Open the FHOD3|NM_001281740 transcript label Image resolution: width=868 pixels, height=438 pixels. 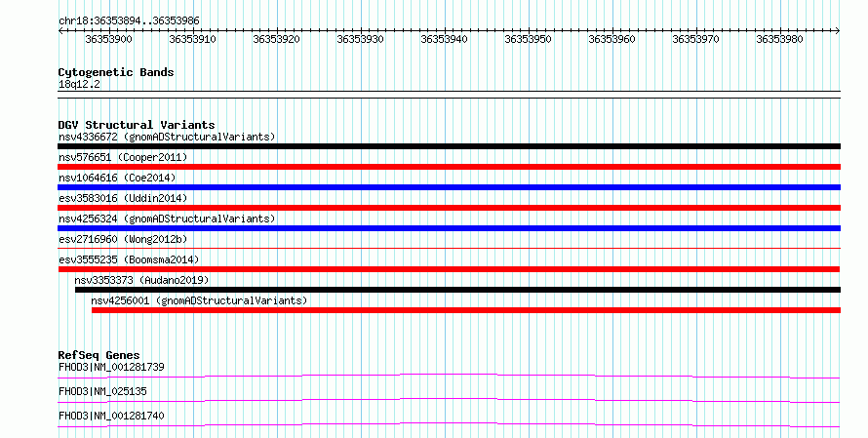111,416
